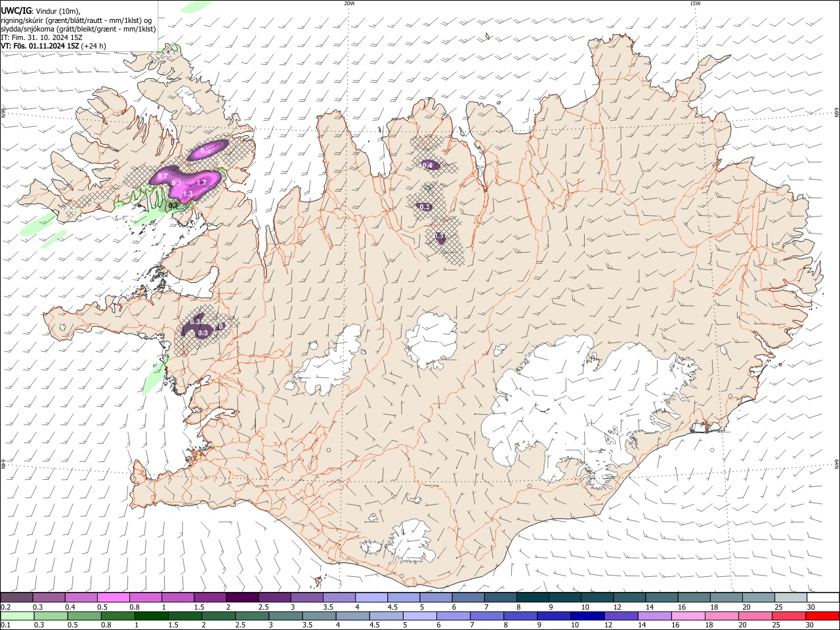Click the white Mýrdalsjökull glacier near the south coast

[411, 541]
